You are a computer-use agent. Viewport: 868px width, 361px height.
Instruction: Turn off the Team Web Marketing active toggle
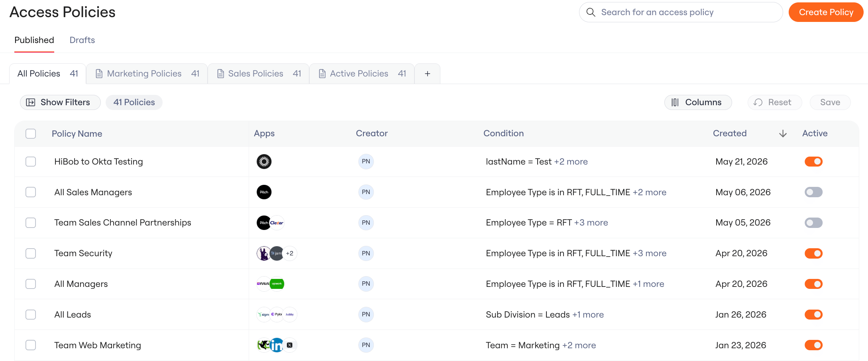pos(813,345)
